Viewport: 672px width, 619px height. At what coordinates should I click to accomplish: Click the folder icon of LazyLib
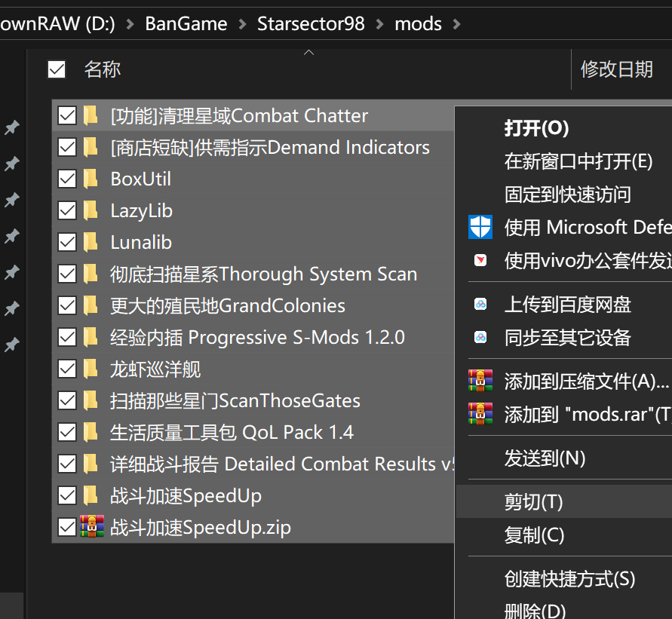pyautogui.click(x=91, y=210)
